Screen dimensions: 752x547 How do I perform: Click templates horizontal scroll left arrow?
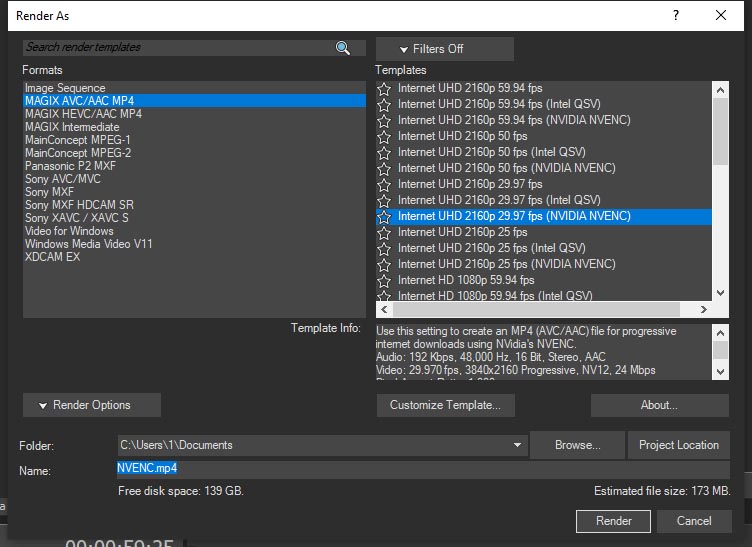click(x=384, y=310)
